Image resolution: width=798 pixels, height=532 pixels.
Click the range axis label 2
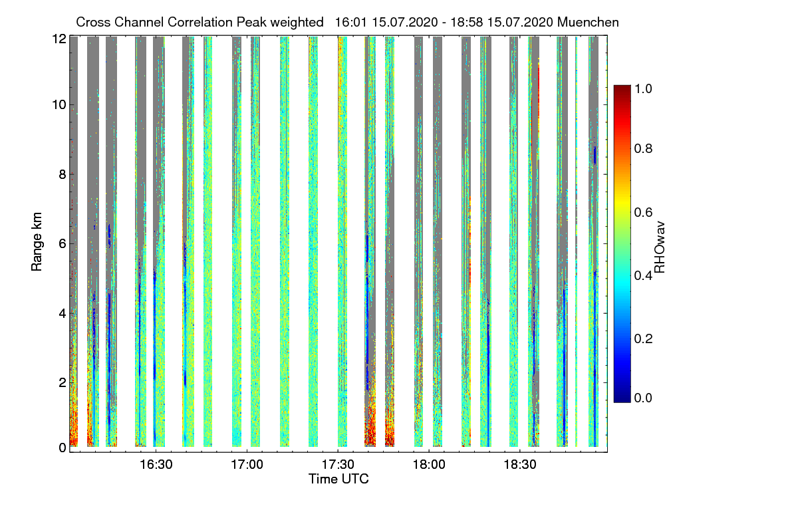click(x=63, y=382)
